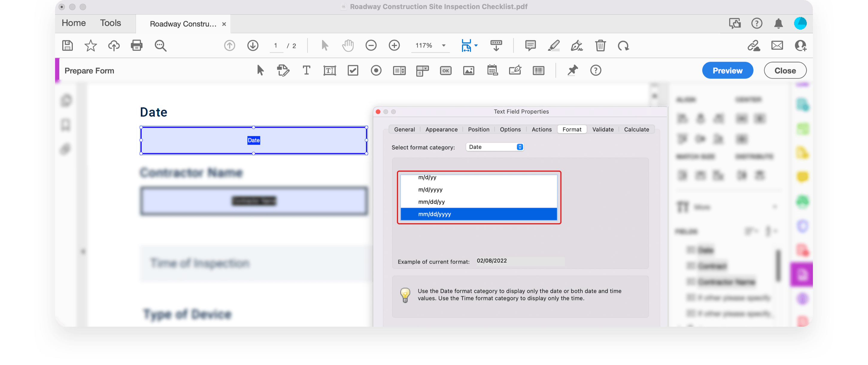Click the Preview button
The image size is (868, 365).
tap(728, 70)
